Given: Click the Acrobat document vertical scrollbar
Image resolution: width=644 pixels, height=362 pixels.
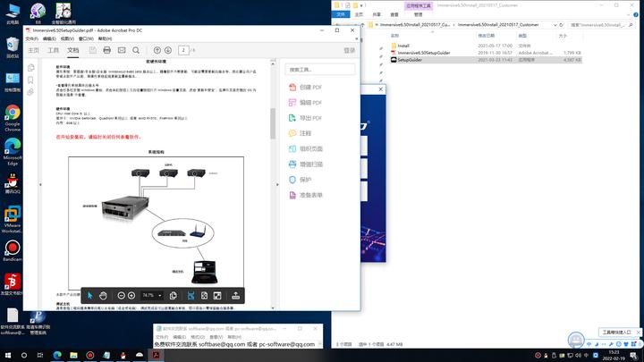Looking at the screenshot, I should pyautogui.click(x=273, y=125).
